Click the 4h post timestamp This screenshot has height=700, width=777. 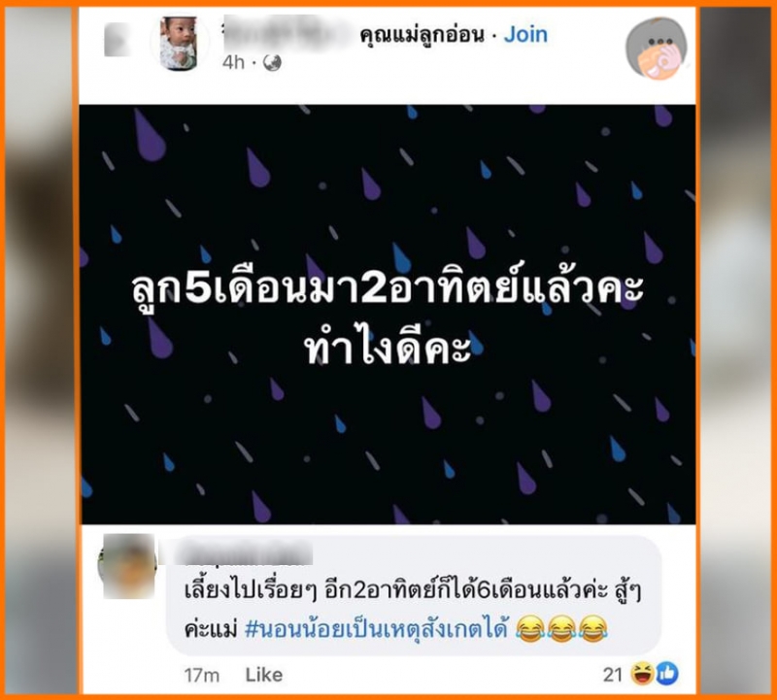(233, 63)
